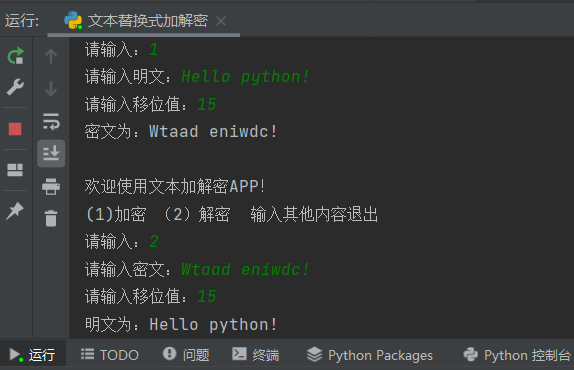Click the down arrow stack trace icon
This screenshot has width=574, height=370.
click(51, 88)
